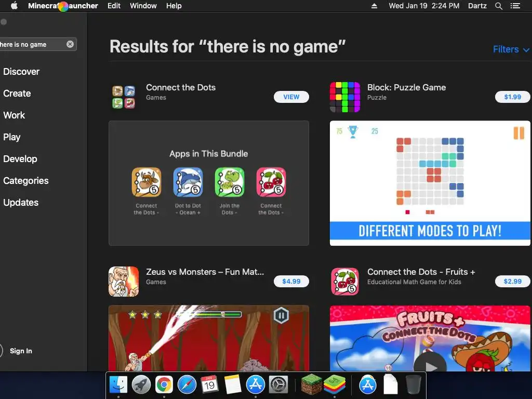Go to the Develop section

click(x=20, y=159)
